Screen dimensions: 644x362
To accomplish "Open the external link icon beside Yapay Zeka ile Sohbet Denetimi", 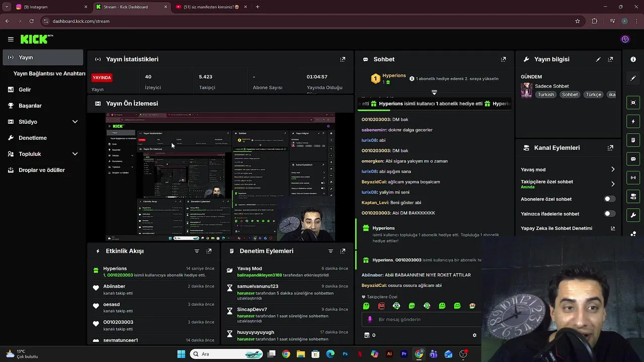I will tap(613, 228).
